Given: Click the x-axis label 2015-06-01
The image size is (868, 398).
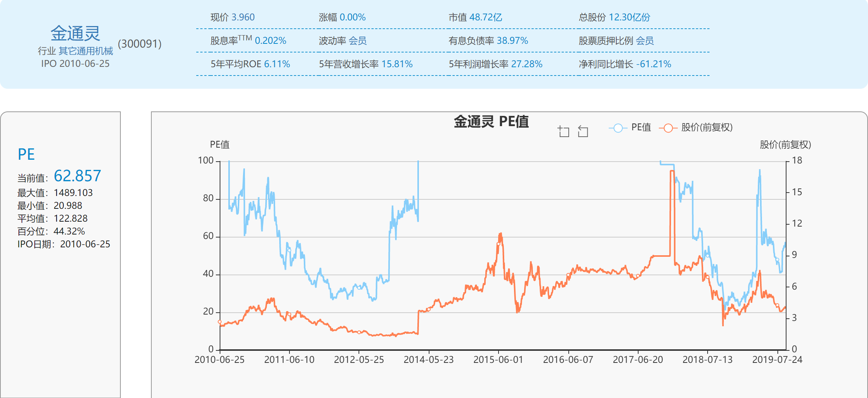Looking at the screenshot, I should coord(499,359).
